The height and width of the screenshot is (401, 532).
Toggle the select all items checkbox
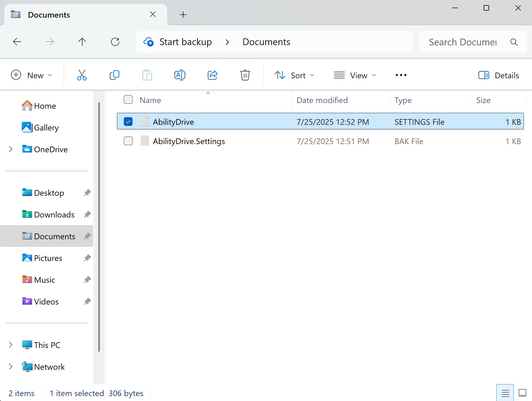tap(128, 100)
